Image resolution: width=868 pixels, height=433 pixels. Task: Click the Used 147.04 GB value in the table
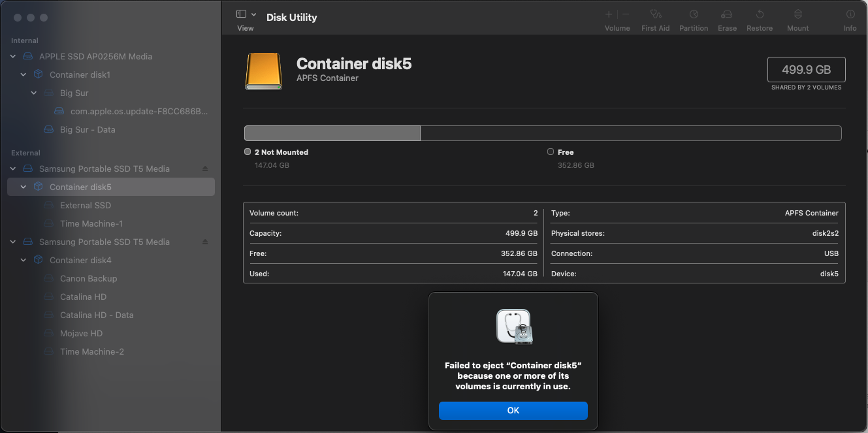coord(520,274)
